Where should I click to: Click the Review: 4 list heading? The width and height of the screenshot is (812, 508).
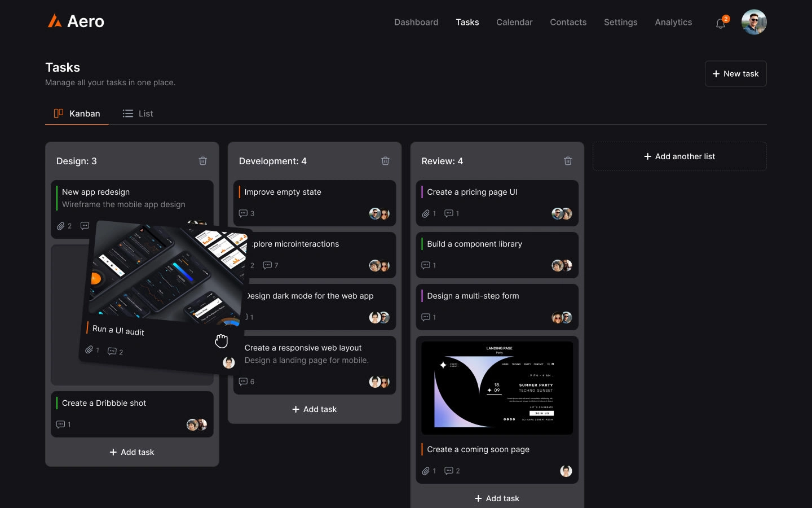click(x=442, y=161)
